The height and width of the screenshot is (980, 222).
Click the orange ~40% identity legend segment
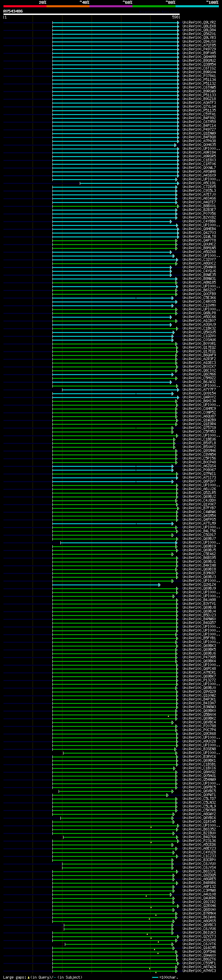point(68,7)
